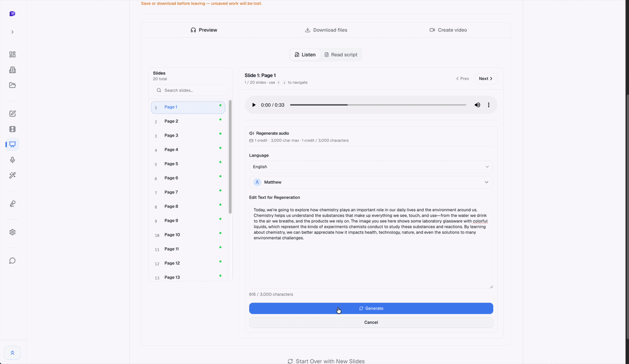Click the Regenerate audio heading
Viewport: 629px width, 364px height.
tap(272, 134)
